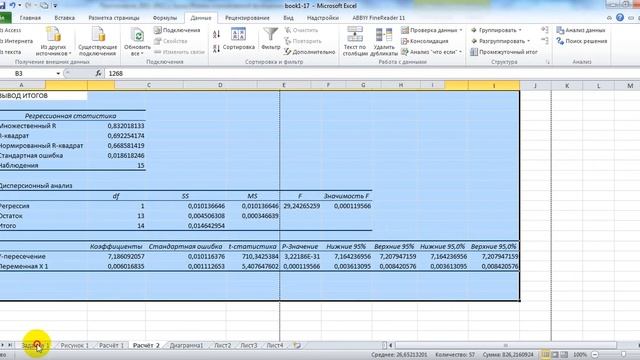Open the 'Вставка' ribbon tab
The width and height of the screenshot is (640, 360).
click(64, 18)
